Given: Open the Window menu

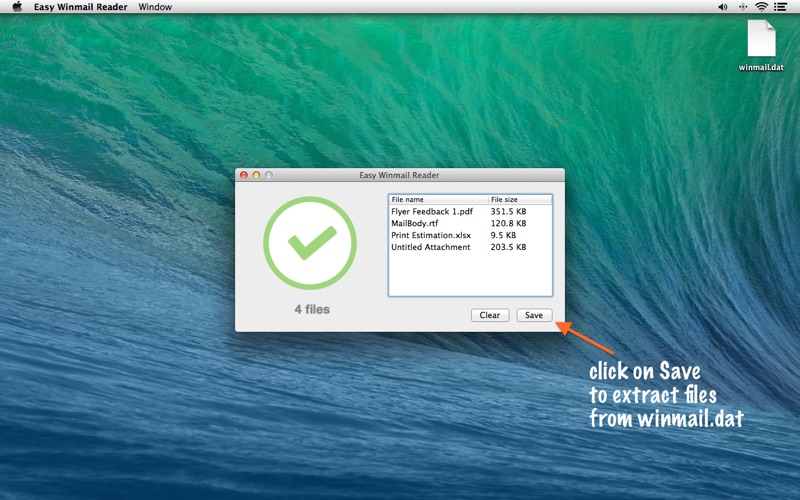Looking at the screenshot, I should (155, 7).
